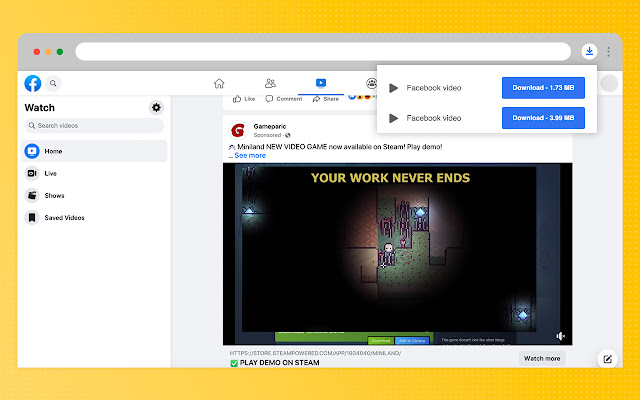Screen dimensions: 640x400
Task: Select Live in Watch sidebar
Action: [x=94, y=173]
